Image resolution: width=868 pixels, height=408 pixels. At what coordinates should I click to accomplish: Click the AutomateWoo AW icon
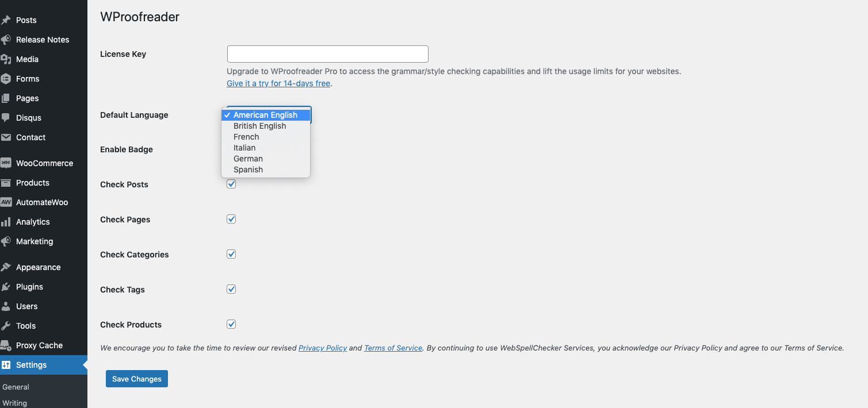6,202
